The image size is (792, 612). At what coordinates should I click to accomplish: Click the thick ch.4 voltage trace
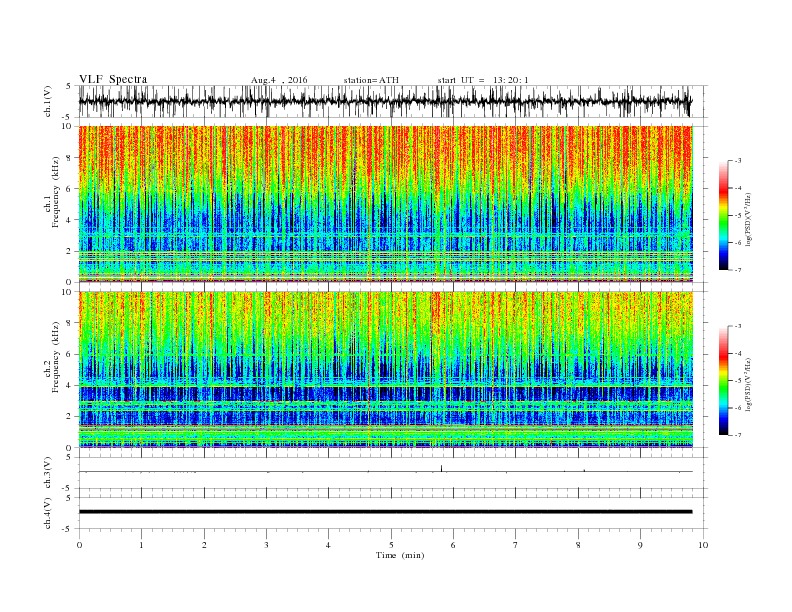(385, 512)
